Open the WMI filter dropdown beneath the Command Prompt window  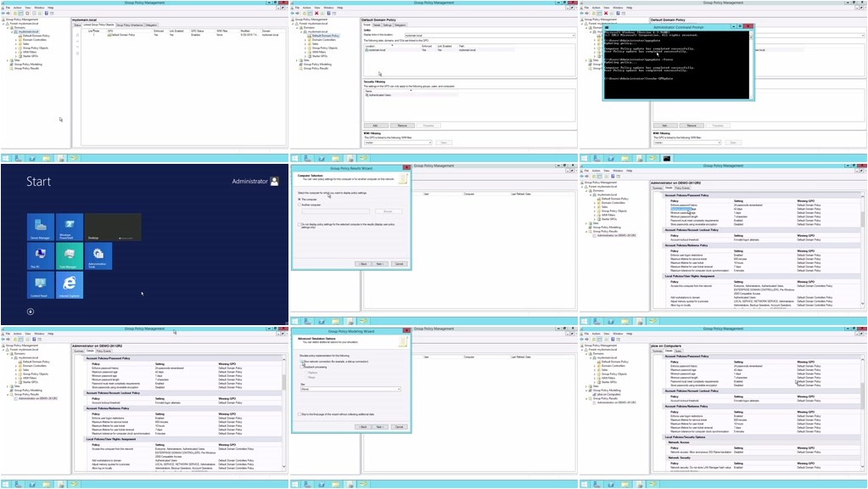pos(687,143)
